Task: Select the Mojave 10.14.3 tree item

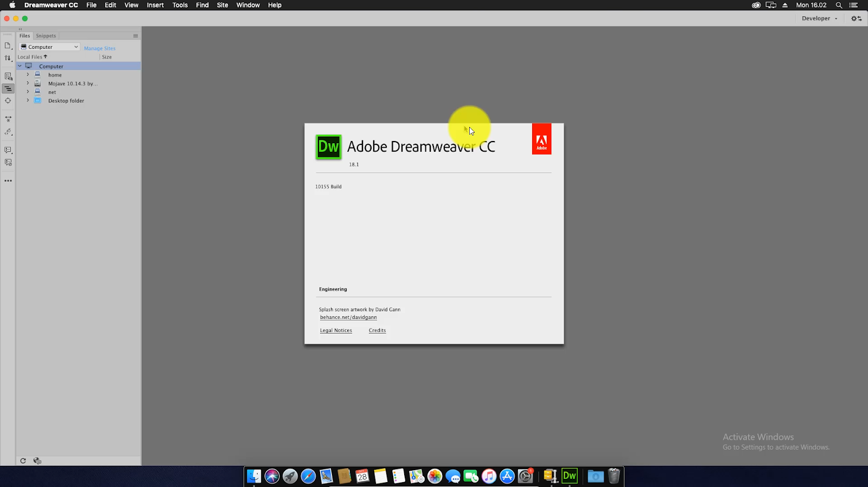Action: point(73,84)
